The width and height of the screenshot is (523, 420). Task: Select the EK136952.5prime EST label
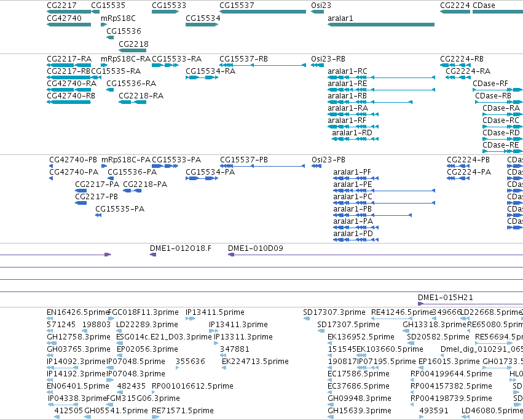tap(361, 337)
